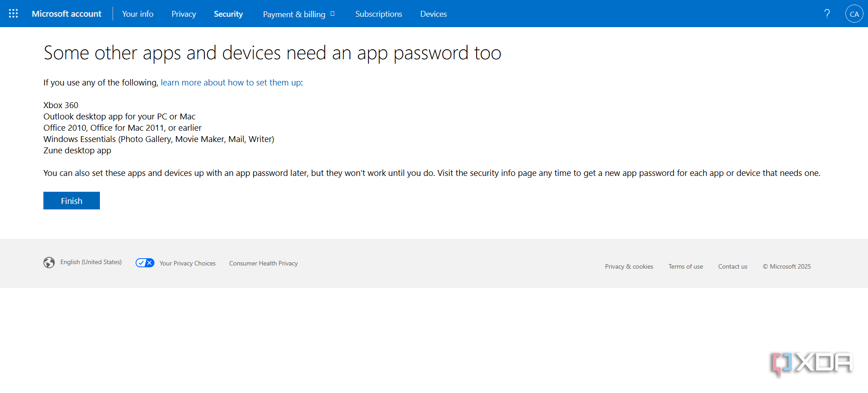Click the paragraph about setting up later
Image resolution: width=868 pixels, height=393 pixels.
point(432,173)
